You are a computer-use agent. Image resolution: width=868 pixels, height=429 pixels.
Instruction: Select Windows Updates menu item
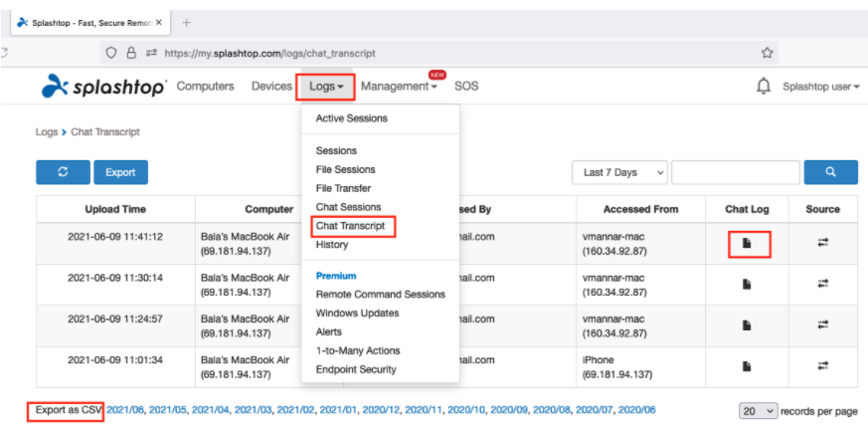tap(357, 314)
